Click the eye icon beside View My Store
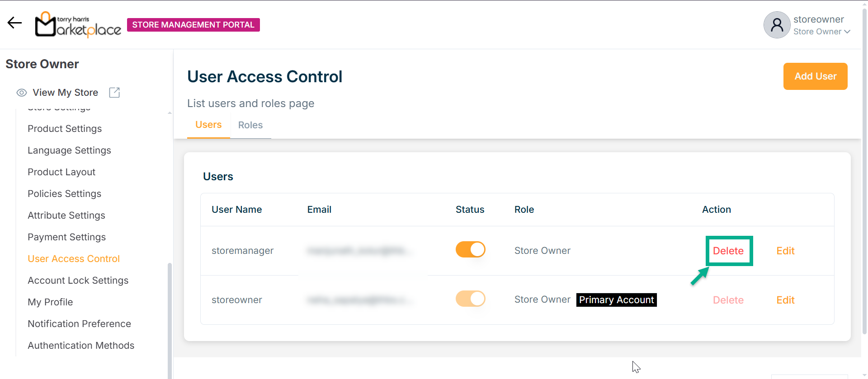 click(21, 93)
